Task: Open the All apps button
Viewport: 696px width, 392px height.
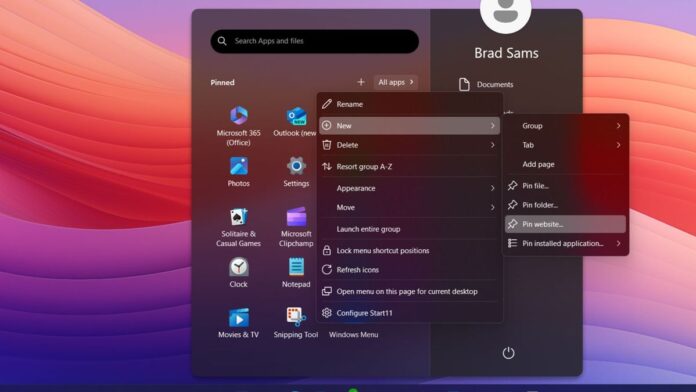Action: click(395, 82)
